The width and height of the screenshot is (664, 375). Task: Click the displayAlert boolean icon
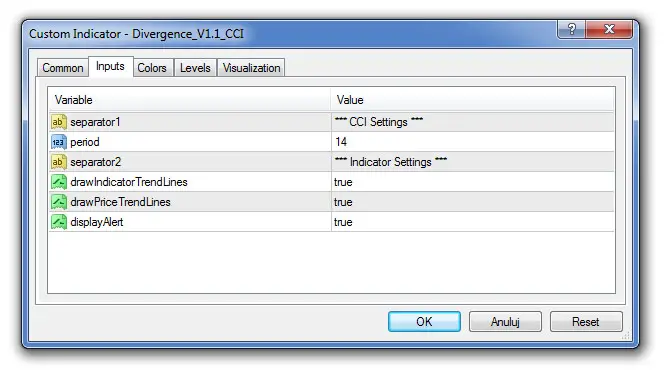pos(58,222)
